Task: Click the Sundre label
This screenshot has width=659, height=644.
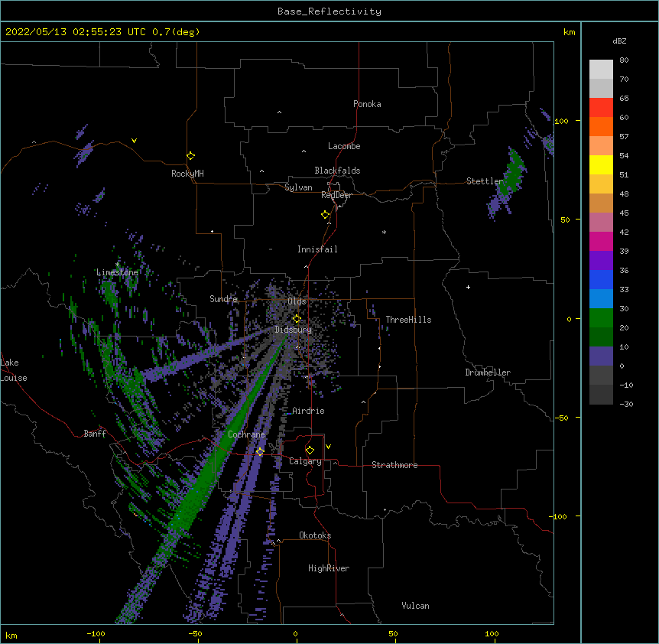Action: [x=223, y=299]
